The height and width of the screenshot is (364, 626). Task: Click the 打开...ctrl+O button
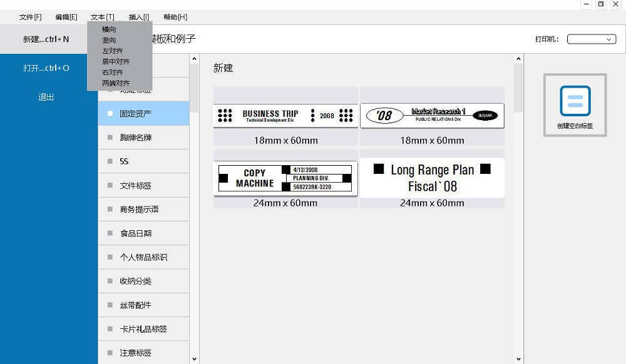pos(46,68)
